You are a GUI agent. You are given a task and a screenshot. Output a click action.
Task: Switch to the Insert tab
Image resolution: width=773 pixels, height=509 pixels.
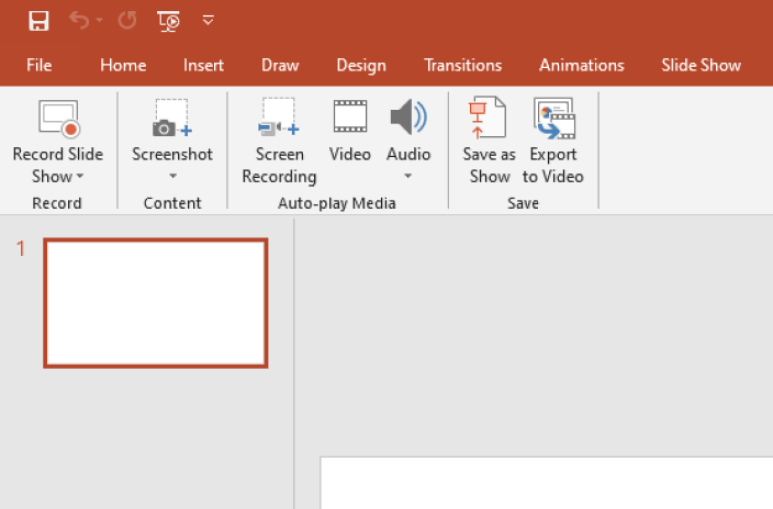[203, 65]
